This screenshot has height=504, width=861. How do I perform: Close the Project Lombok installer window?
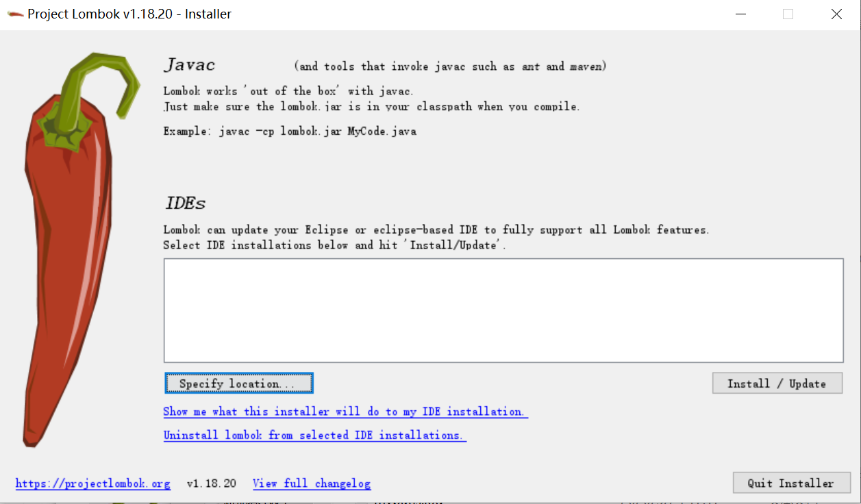[x=836, y=14]
